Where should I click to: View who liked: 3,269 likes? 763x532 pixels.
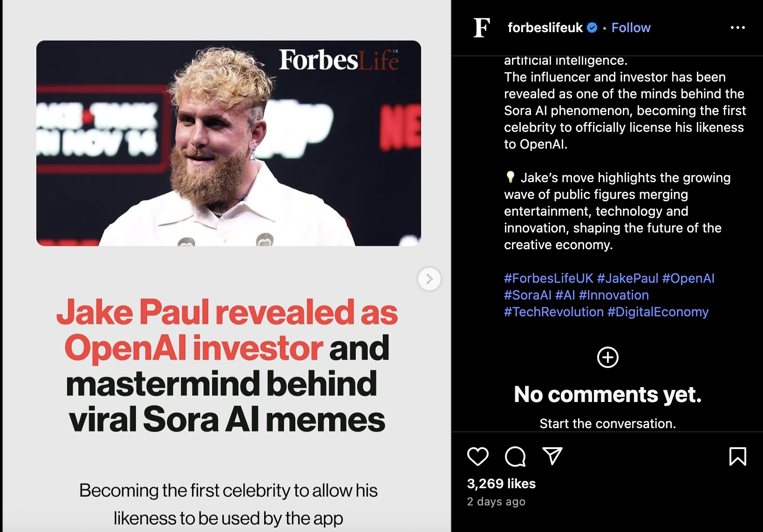coord(501,484)
